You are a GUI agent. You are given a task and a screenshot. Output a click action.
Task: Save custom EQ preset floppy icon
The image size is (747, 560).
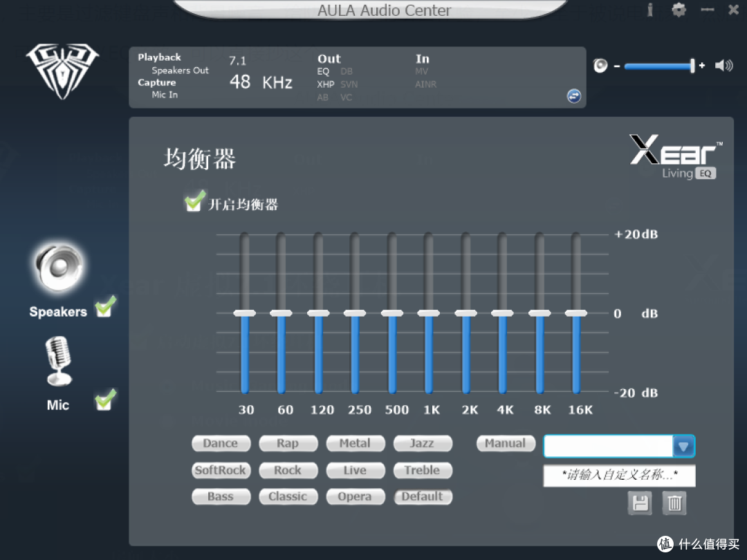(640, 503)
